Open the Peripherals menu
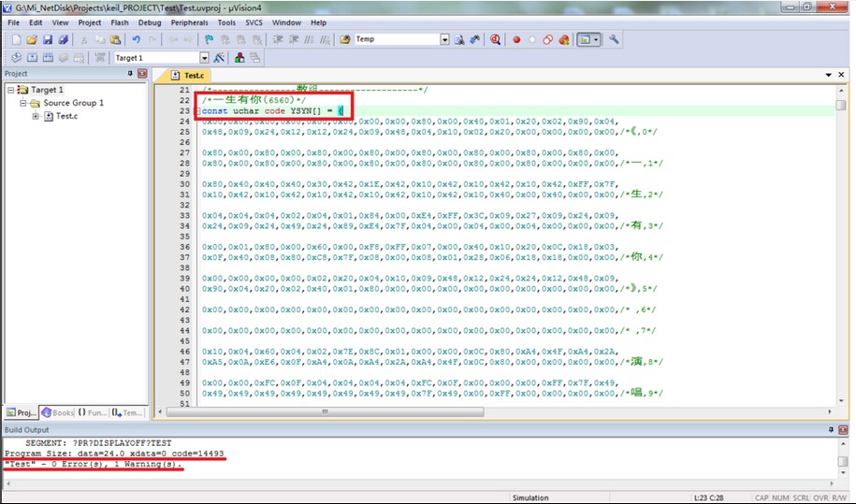 190,22
